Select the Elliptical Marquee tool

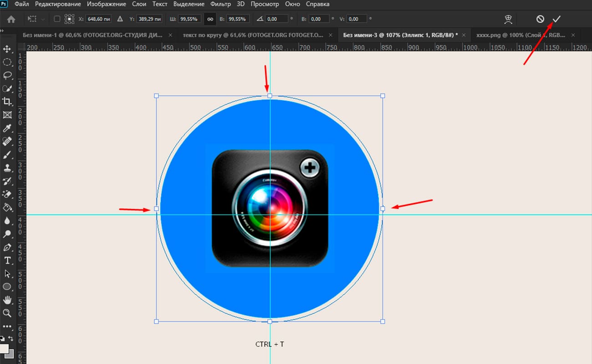point(7,62)
